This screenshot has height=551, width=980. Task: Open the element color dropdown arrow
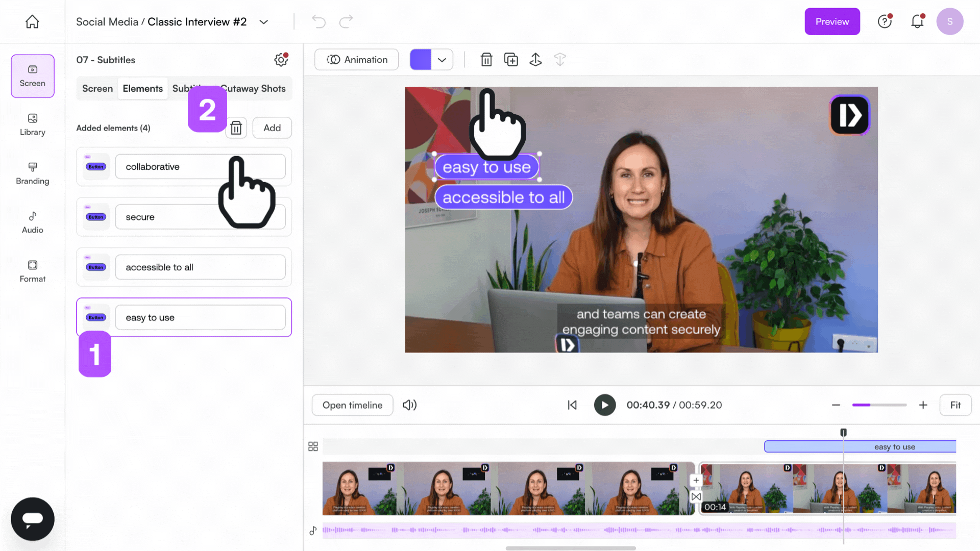pos(442,60)
